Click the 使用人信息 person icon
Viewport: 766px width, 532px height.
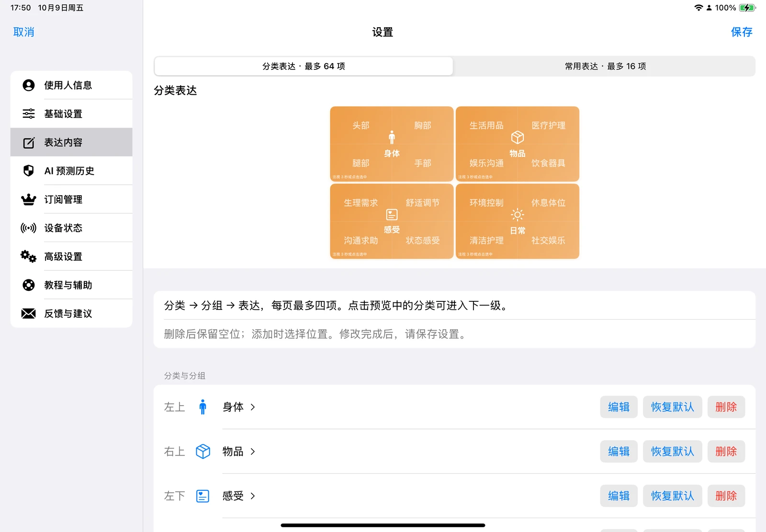point(29,85)
